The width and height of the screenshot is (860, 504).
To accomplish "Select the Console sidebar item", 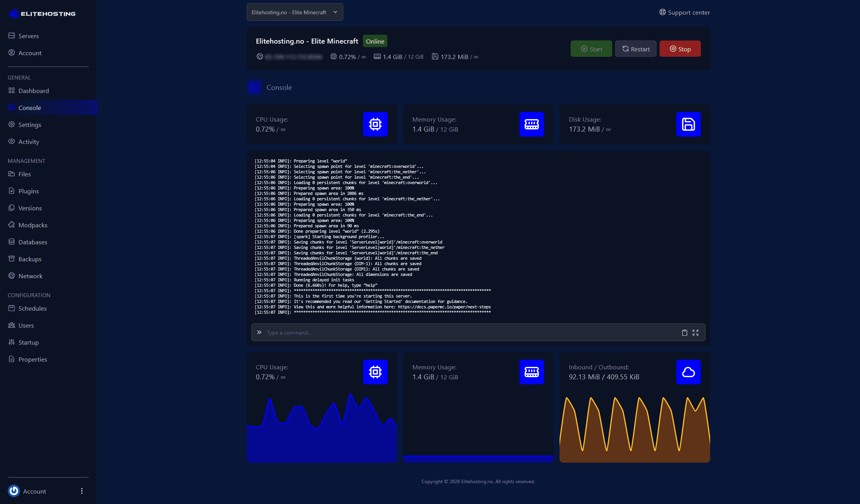I will coord(48,108).
